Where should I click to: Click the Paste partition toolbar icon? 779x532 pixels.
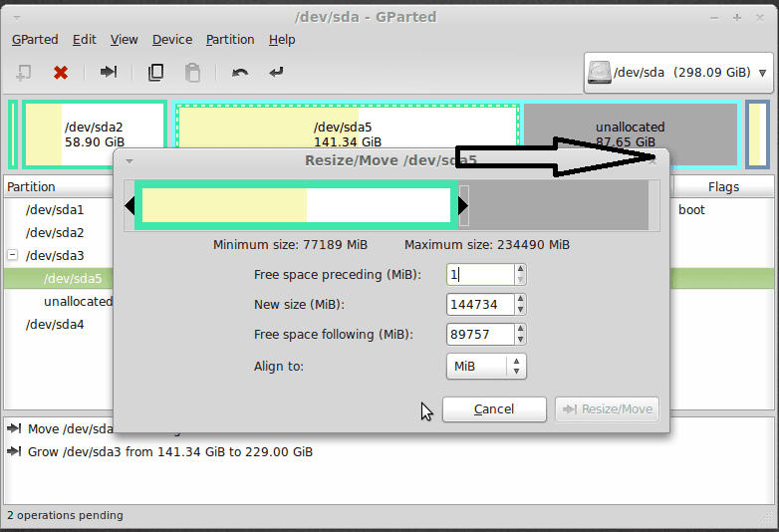pos(193,73)
